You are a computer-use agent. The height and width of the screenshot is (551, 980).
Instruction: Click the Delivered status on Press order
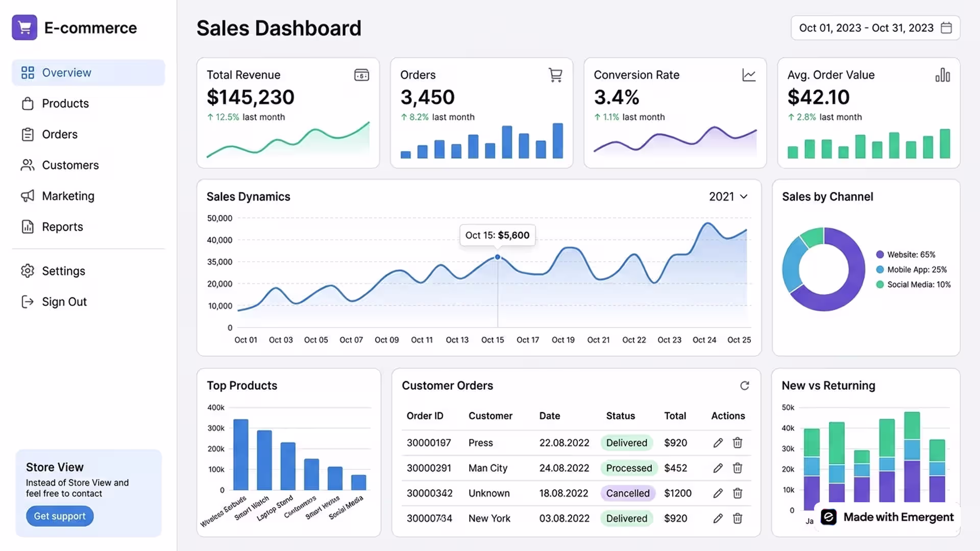(x=626, y=443)
